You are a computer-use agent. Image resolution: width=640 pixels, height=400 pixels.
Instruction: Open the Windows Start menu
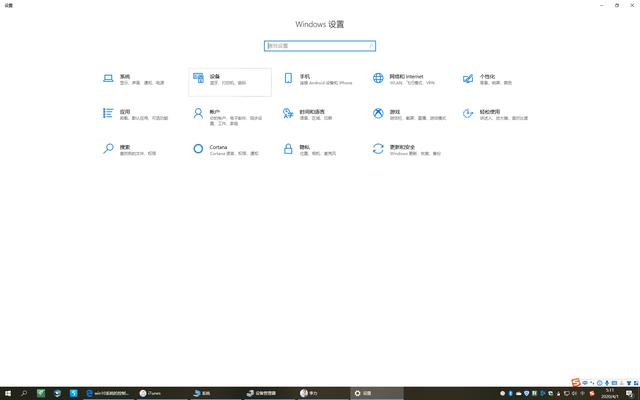pos(8,393)
